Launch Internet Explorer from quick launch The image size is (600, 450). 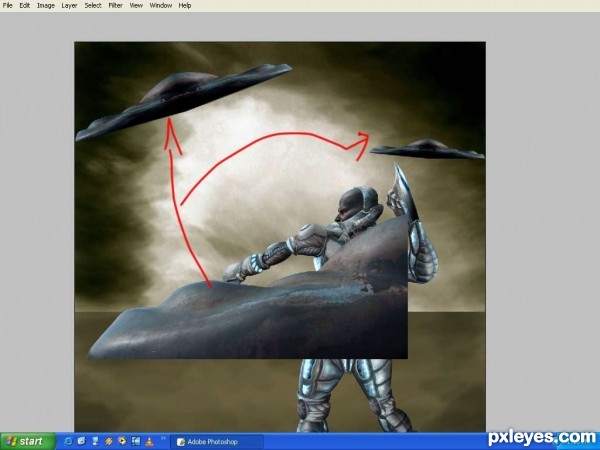(x=68, y=441)
